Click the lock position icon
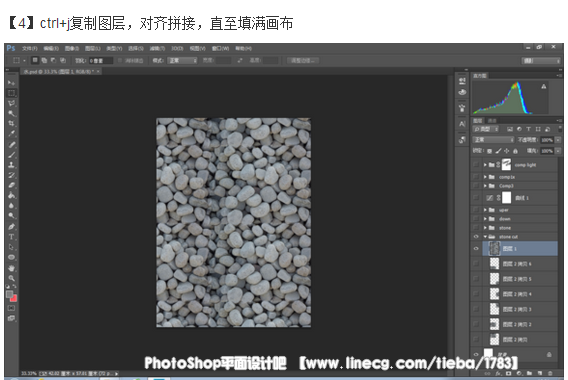Viewport: 568px width, 380px height. (x=506, y=151)
